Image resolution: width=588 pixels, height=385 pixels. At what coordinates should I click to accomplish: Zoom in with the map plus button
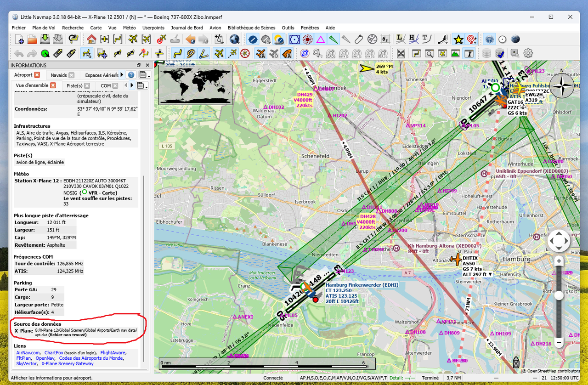(x=559, y=261)
